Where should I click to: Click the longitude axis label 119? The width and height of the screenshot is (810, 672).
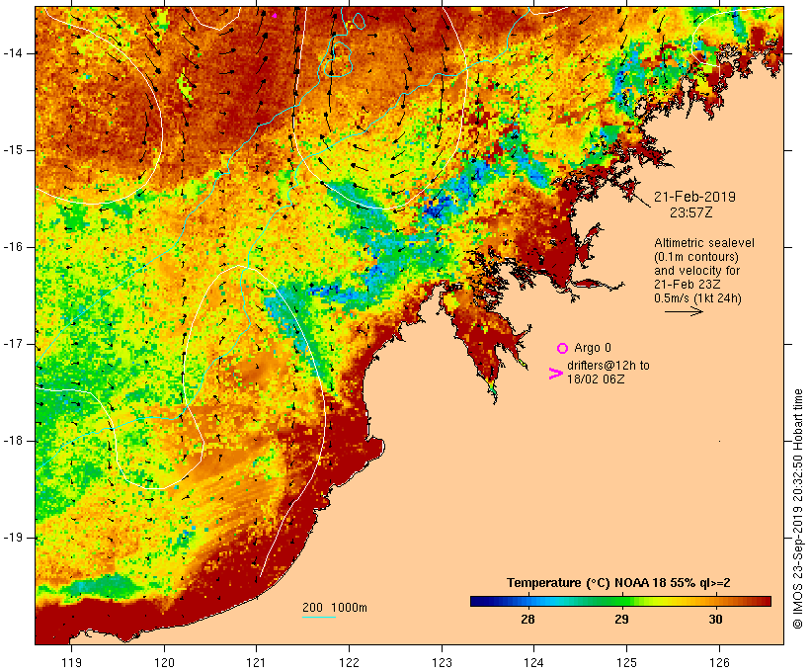(71, 663)
